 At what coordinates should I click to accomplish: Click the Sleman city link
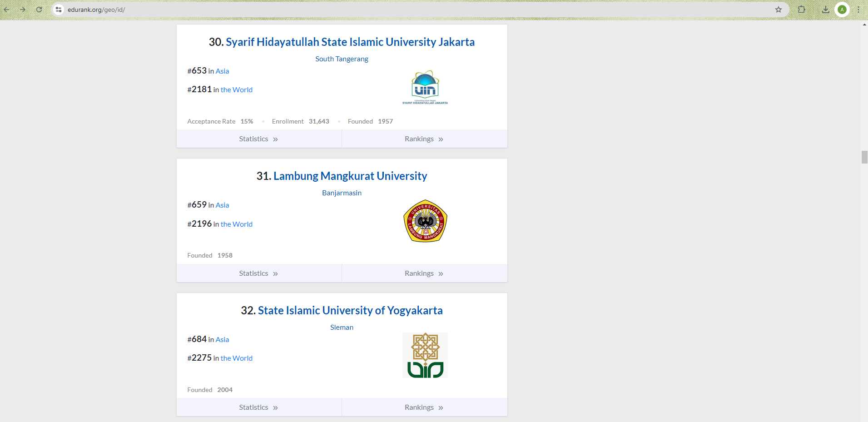[342, 328]
